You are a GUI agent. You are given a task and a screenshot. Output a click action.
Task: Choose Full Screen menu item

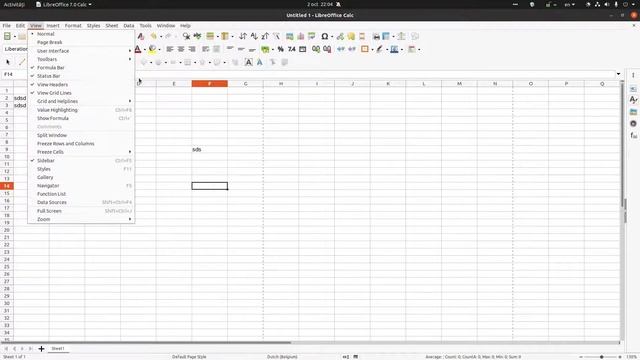81,211
